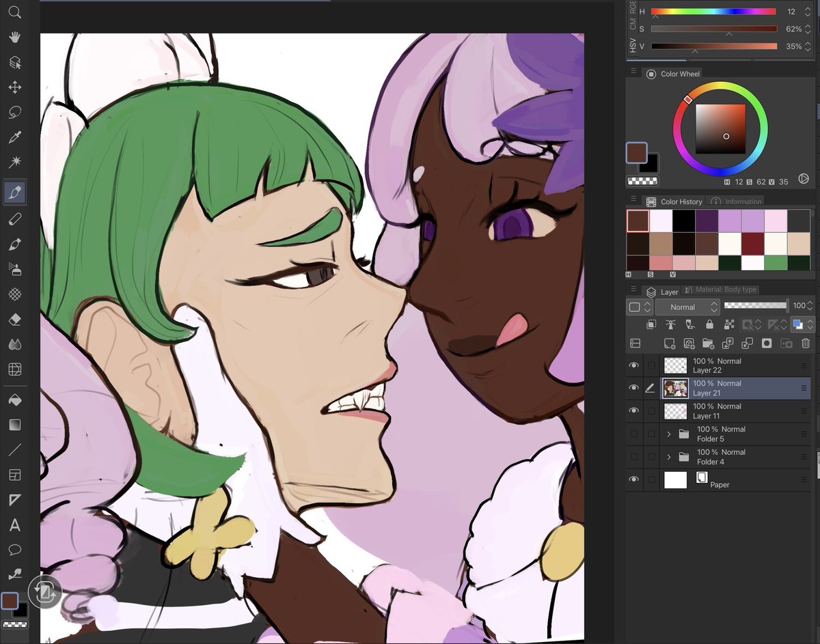
Task: Select the Gradient tool
Action: pos(14,425)
